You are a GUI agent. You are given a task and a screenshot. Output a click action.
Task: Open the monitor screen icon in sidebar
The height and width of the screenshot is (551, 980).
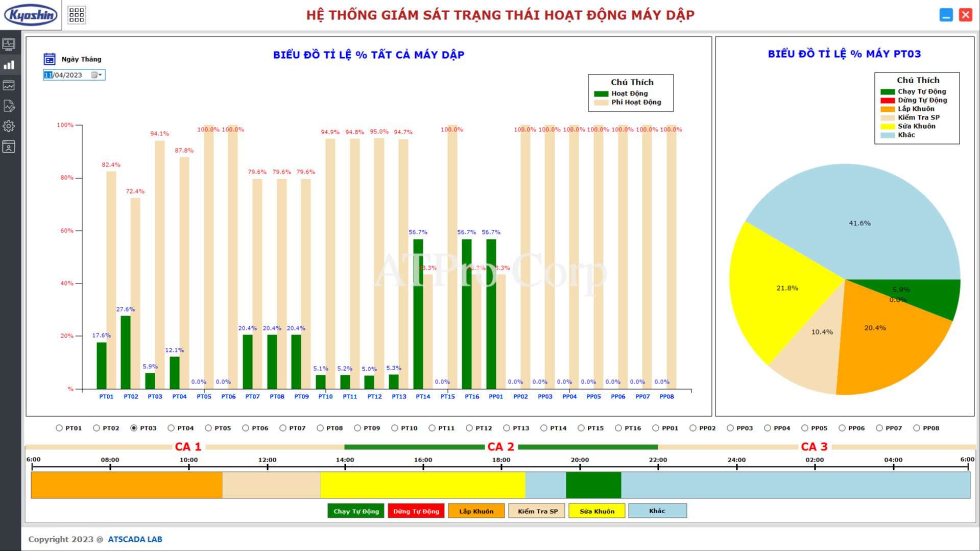click(x=9, y=44)
